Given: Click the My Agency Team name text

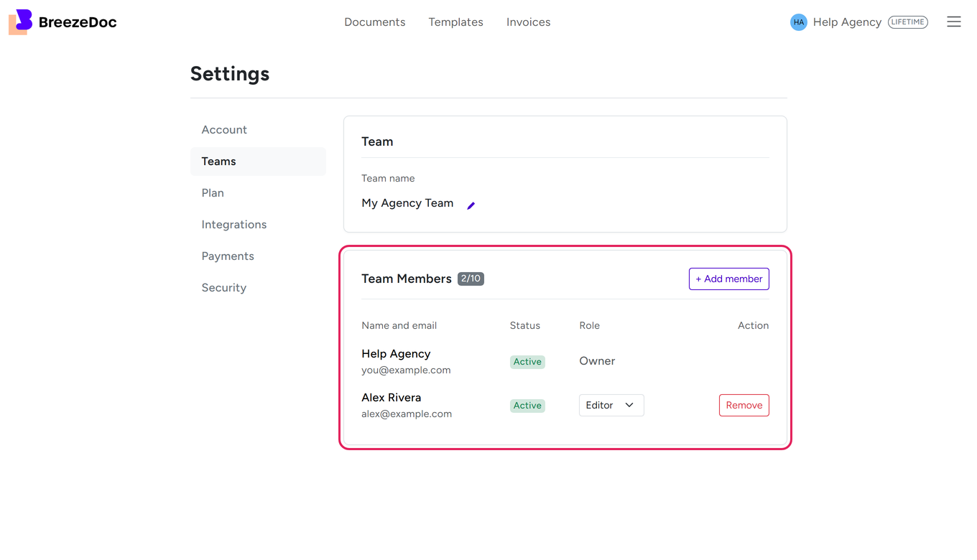Looking at the screenshot, I should (407, 203).
